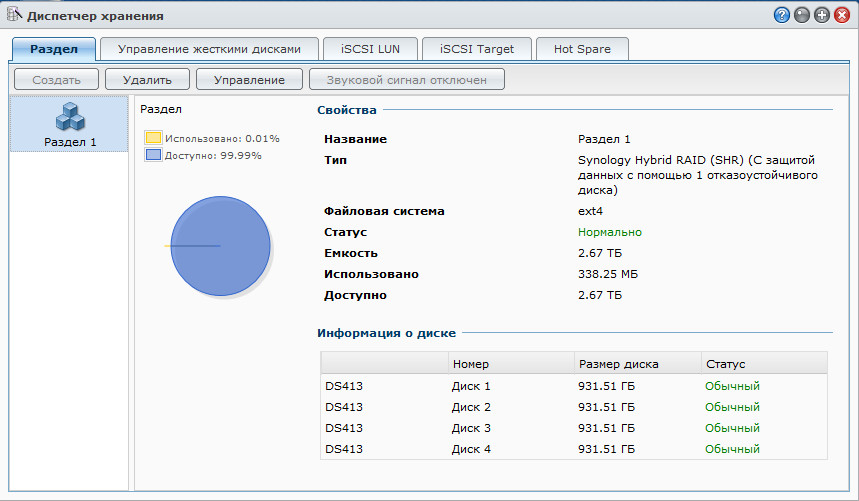Click the yellow Использовано legend swatch
Screen dimensions: 859x501
click(153, 138)
